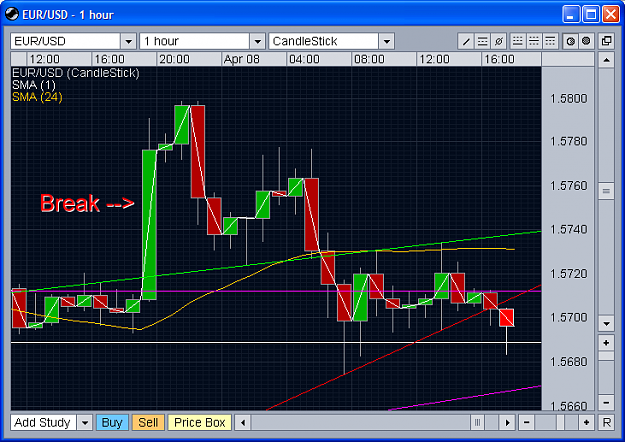The height and width of the screenshot is (442, 625).
Task: Click the EUR/USD symbol field
Action: (66, 41)
